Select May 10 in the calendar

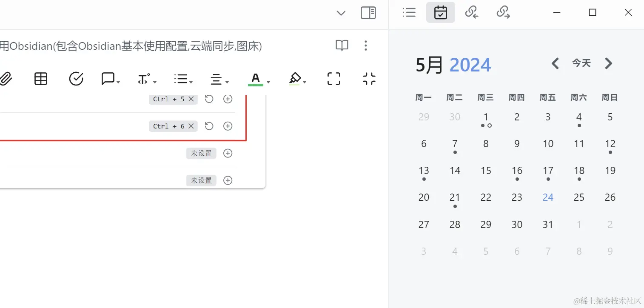pos(548,144)
